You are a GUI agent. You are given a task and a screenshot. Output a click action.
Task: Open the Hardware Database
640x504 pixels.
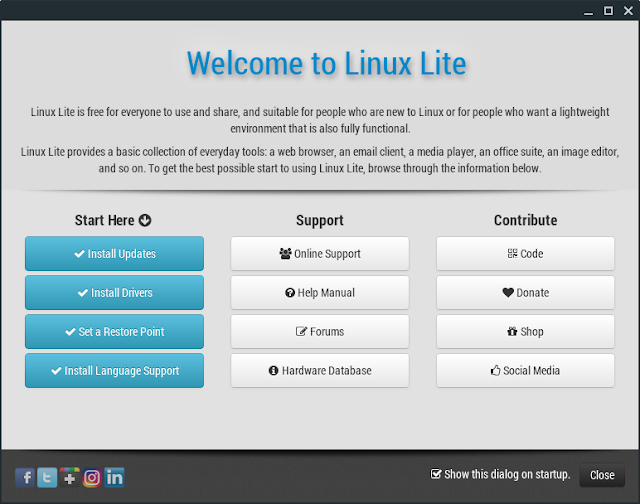320,371
